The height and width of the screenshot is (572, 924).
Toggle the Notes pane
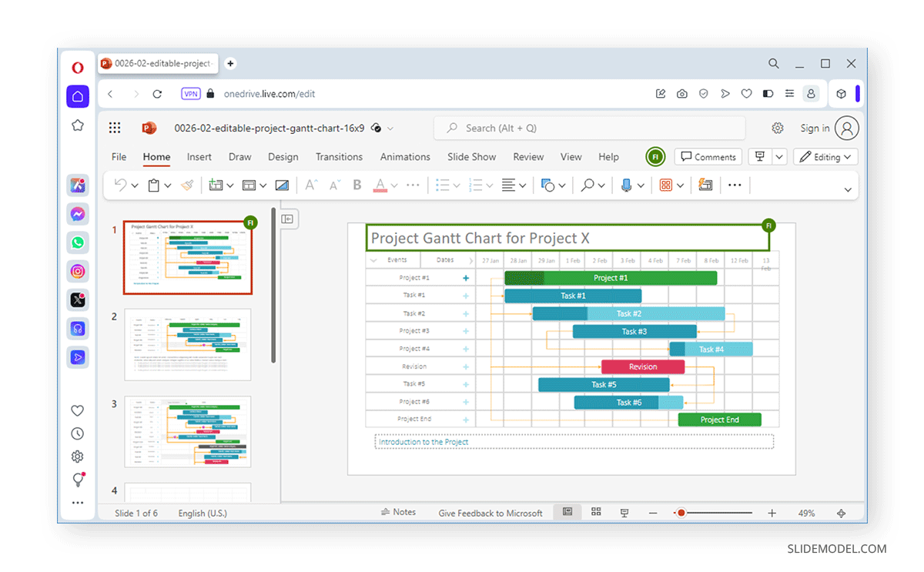398,512
